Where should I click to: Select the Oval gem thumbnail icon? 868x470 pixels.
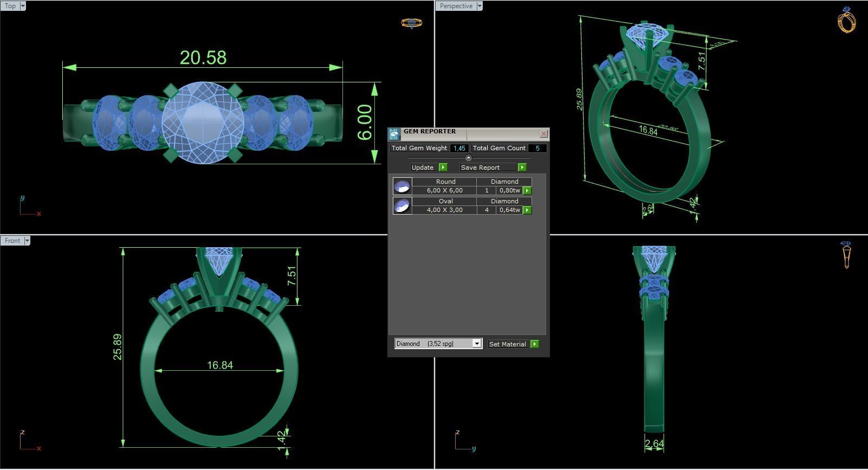[x=402, y=206]
